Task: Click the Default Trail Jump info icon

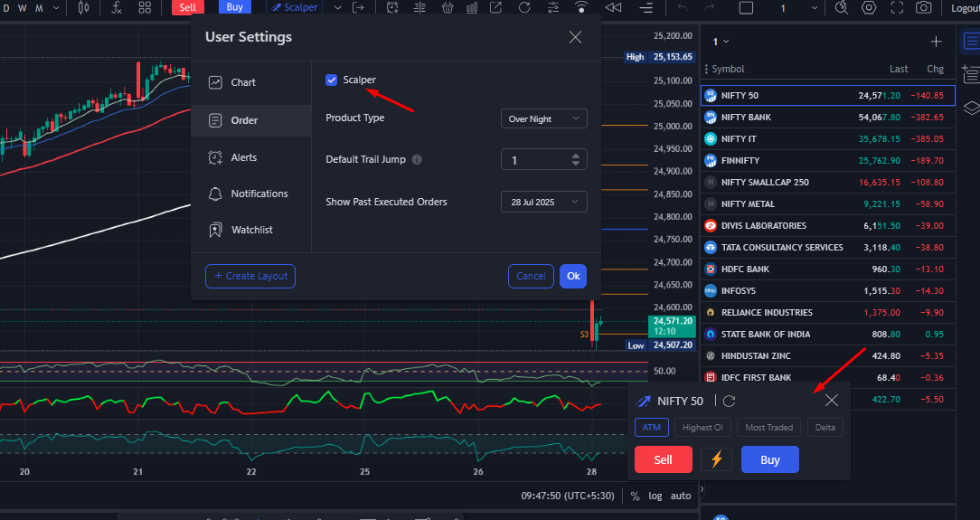Action: pyautogui.click(x=417, y=160)
